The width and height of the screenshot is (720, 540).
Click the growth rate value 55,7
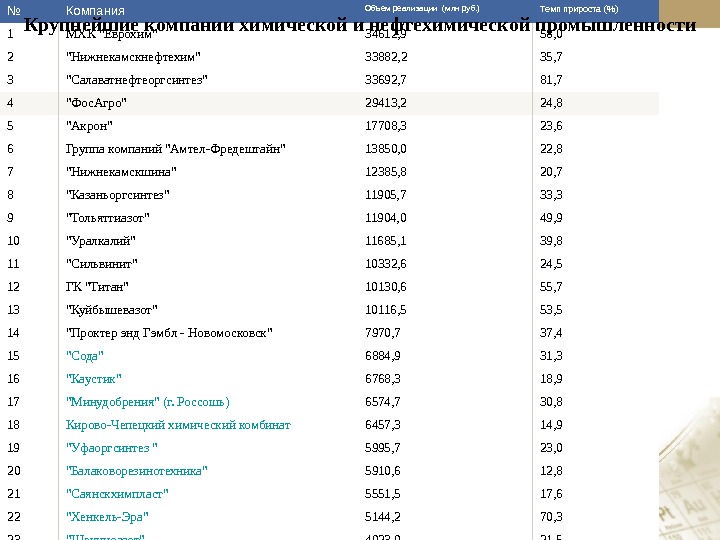(x=551, y=287)
